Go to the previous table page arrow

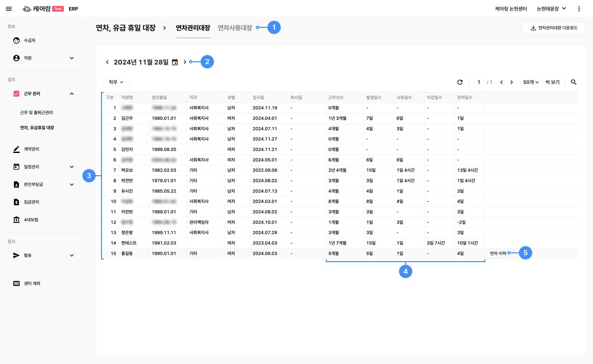click(x=501, y=82)
